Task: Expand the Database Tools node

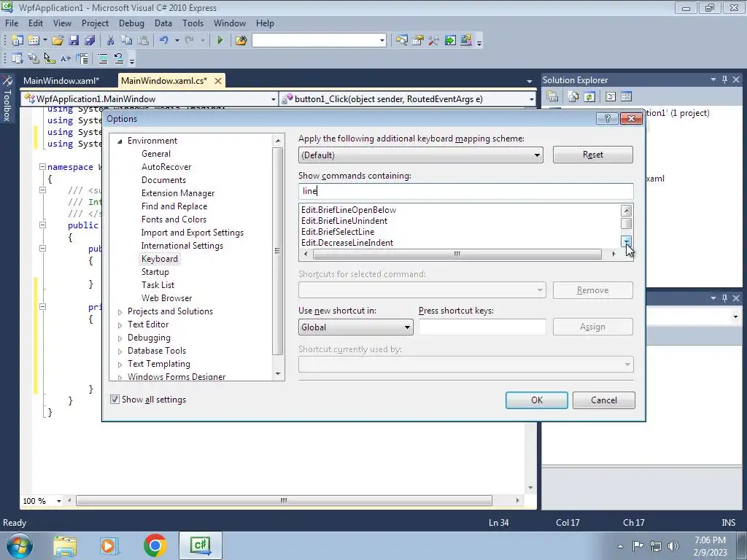Action: (x=120, y=351)
